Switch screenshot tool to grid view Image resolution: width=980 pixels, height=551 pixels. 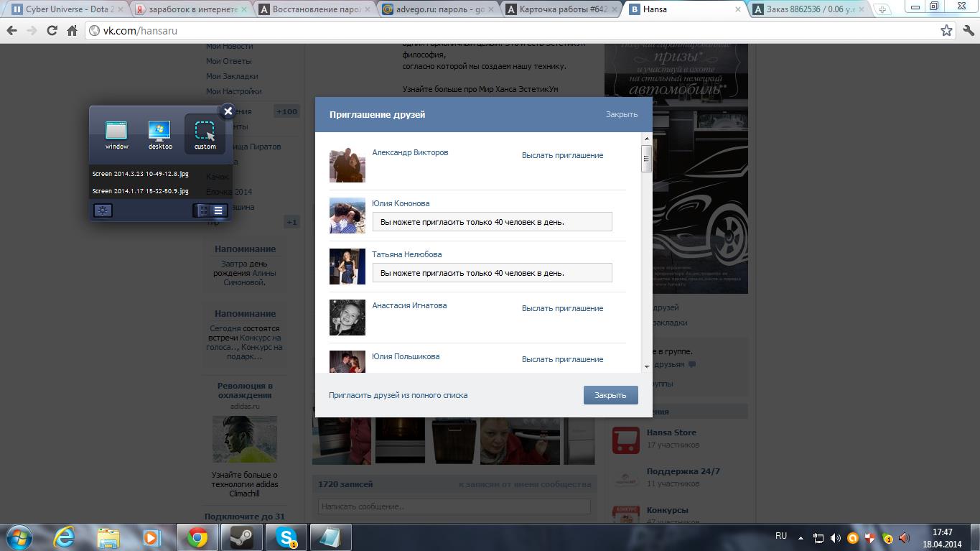click(203, 210)
